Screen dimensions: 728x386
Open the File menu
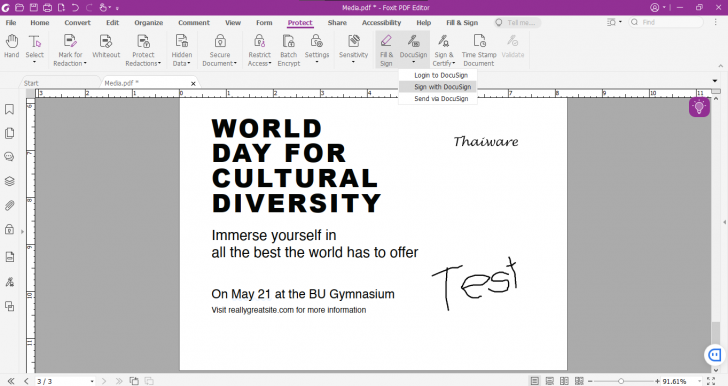(11, 22)
